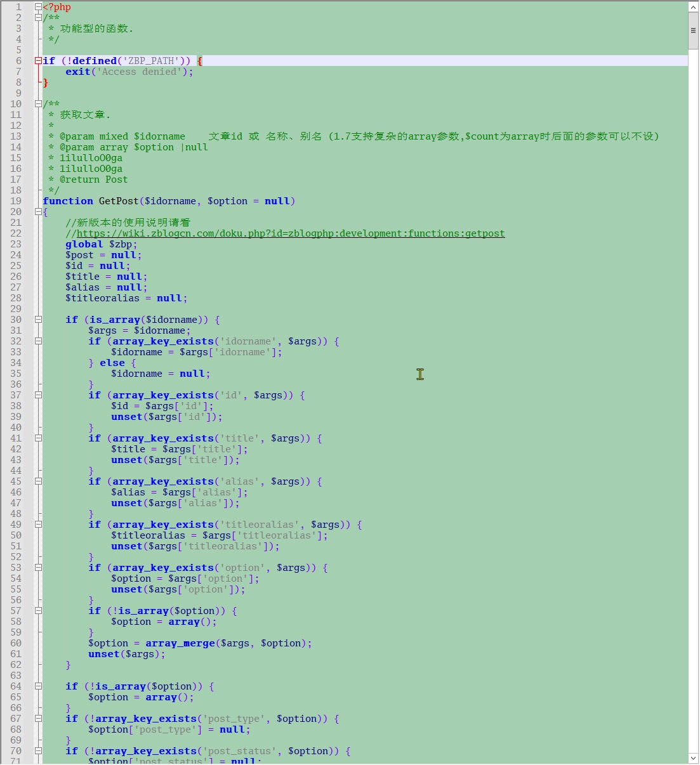
Task: Collapse fold for array_key_exists('post_status') block
Action: tap(38, 751)
